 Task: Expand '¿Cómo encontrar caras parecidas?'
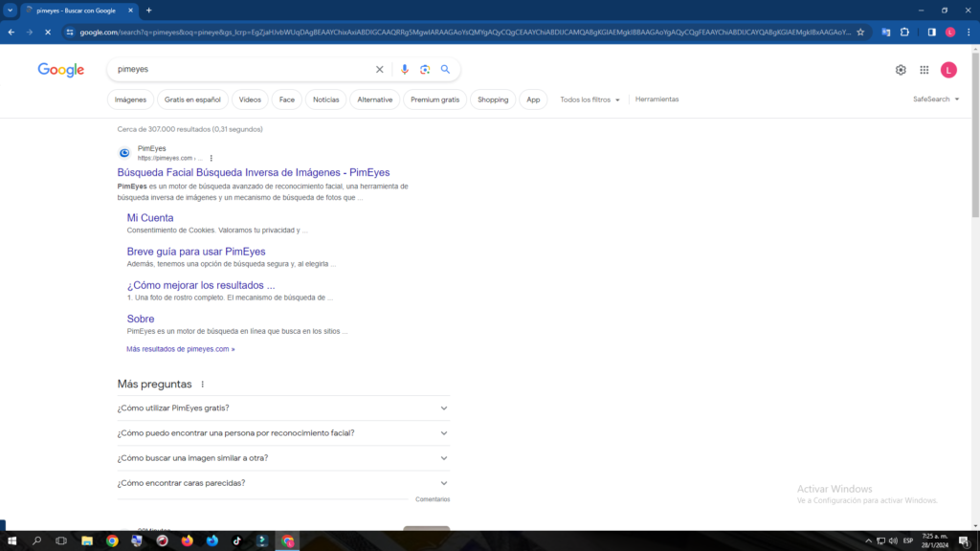click(283, 483)
